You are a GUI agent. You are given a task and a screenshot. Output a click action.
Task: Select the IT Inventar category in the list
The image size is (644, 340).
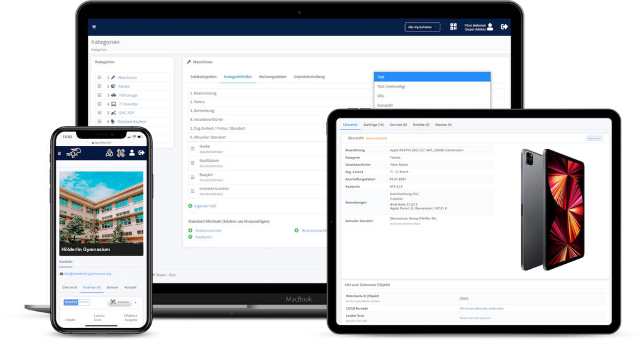(x=128, y=104)
